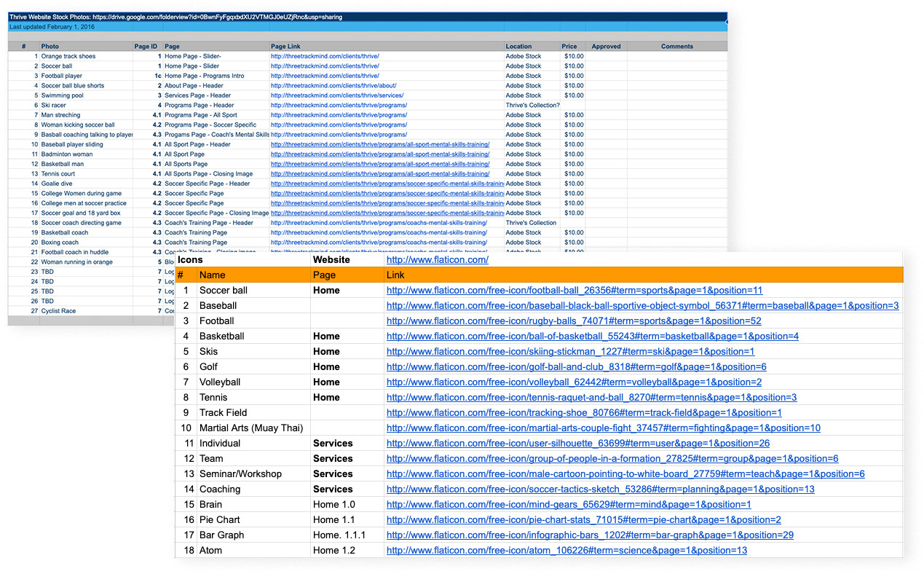Select the 'Pie Chart' name cell
The image size is (924, 574).
point(253,519)
